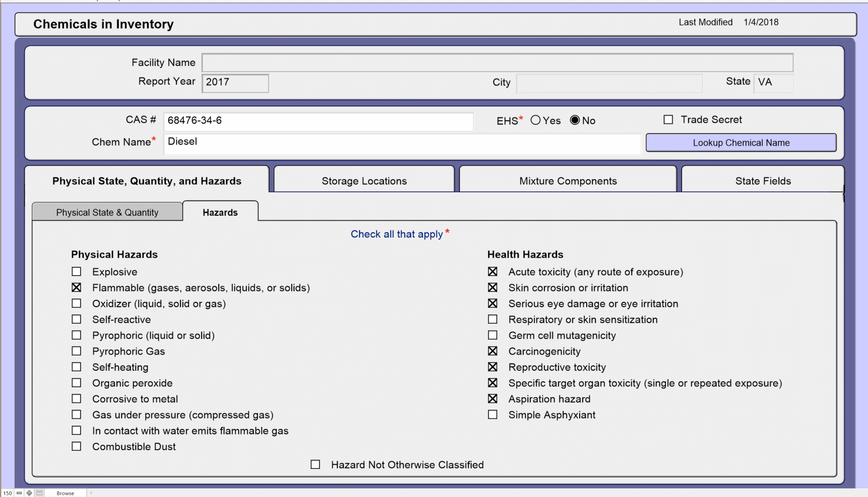Screen dimensions: 868x497
Task: Check the Explosive hazard checkbox
Action: point(77,272)
